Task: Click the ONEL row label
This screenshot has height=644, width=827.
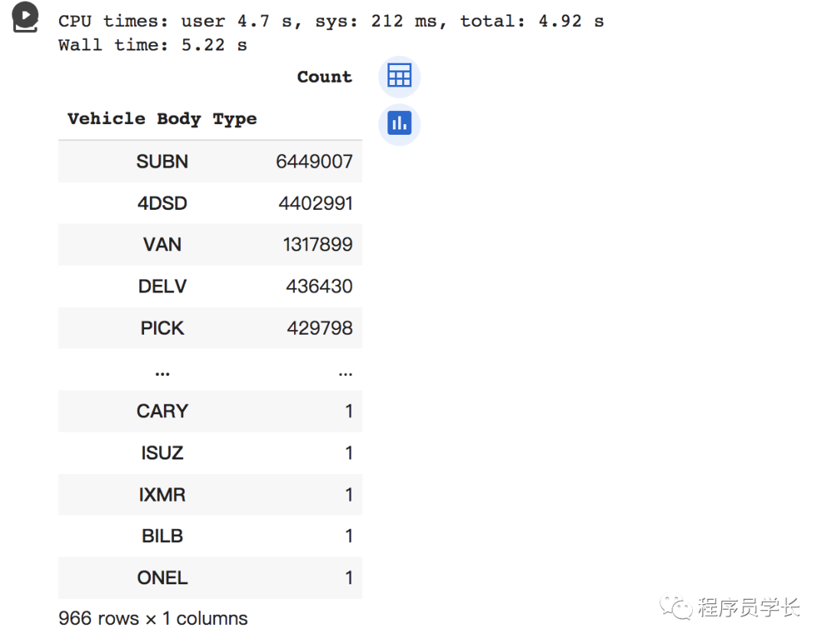Action: point(162,578)
